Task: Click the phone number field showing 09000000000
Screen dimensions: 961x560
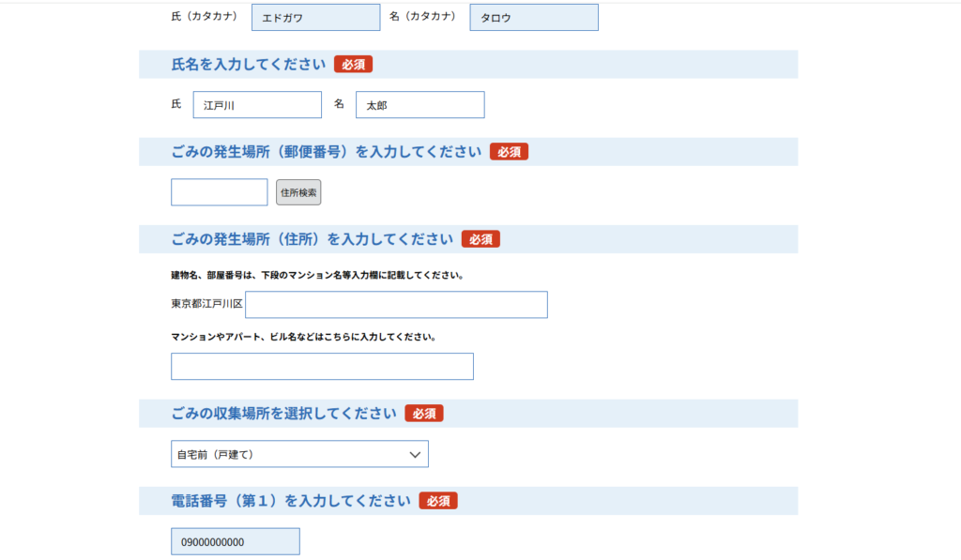Action: (x=236, y=541)
